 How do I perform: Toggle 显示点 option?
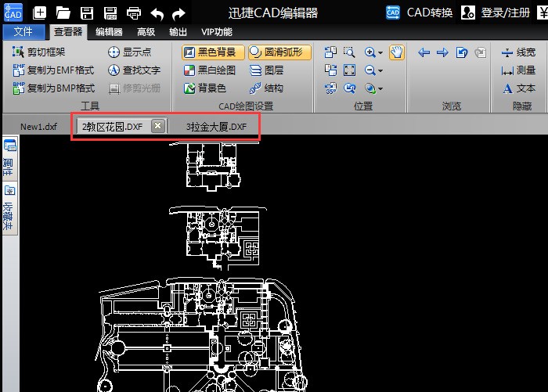(129, 52)
